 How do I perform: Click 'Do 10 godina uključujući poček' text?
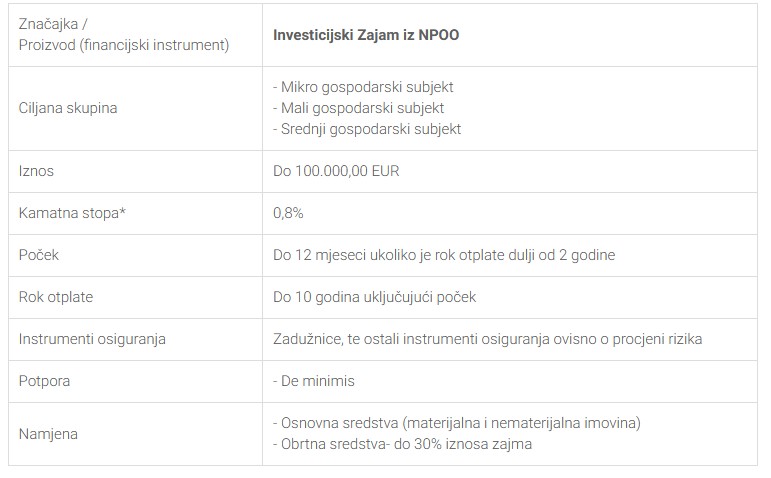pos(375,297)
